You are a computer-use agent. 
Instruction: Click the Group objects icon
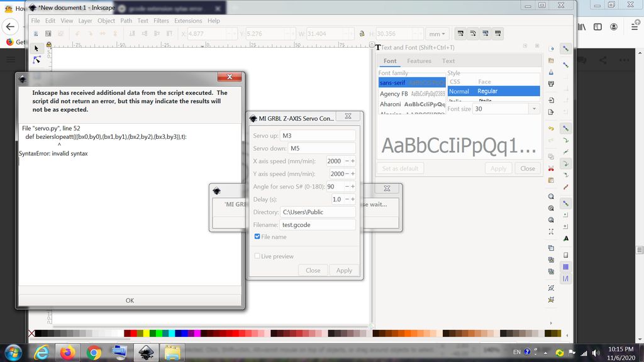551,288
